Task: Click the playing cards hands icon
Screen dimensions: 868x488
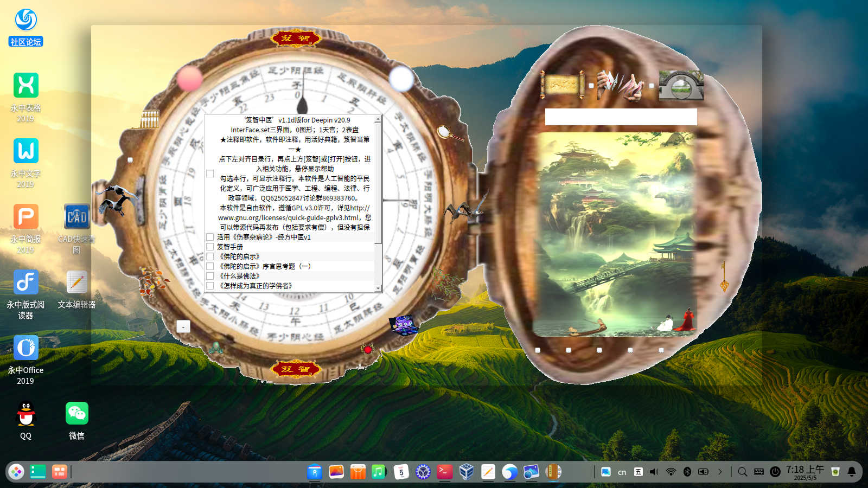Action: 621,86
